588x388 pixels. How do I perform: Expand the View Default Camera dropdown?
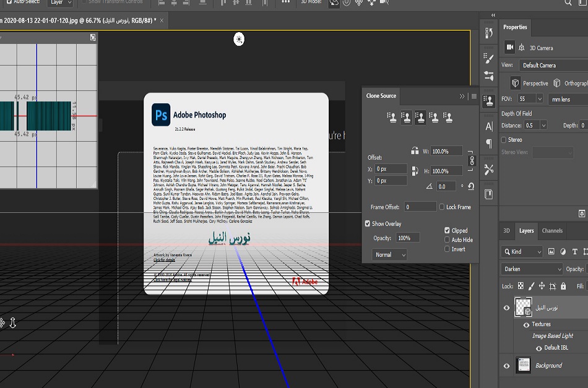click(553, 65)
